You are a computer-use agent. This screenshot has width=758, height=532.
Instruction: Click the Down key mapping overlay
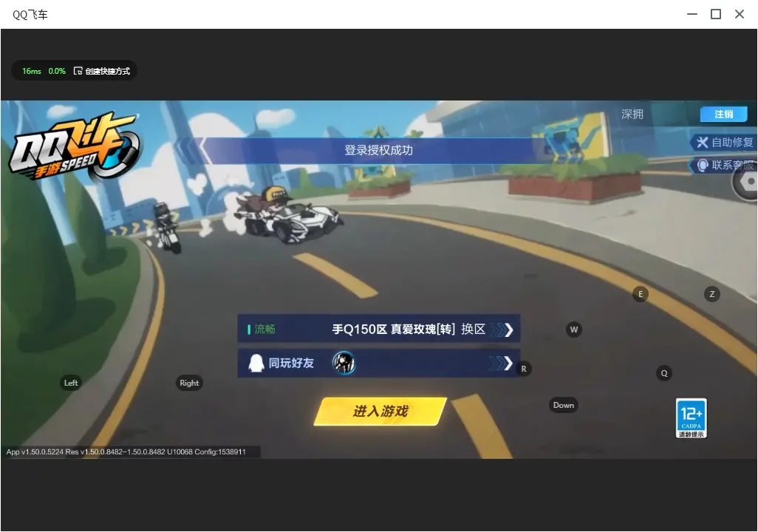tap(564, 406)
